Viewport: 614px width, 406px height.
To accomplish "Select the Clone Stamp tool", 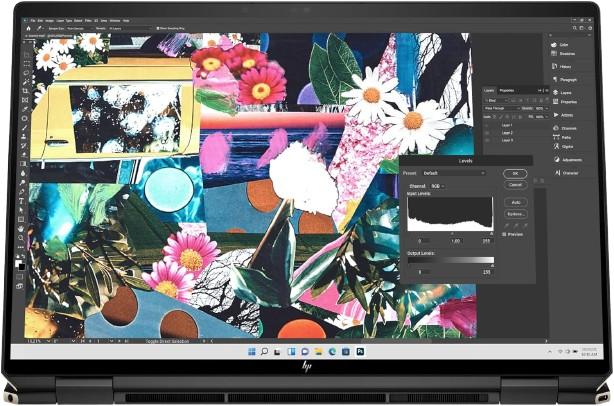I will (24, 136).
